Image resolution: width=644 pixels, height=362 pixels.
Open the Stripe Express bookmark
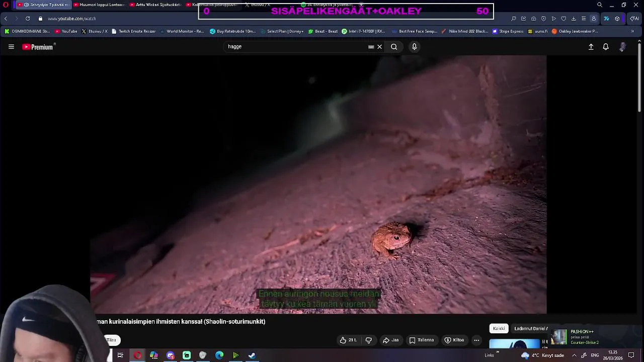pos(508,31)
